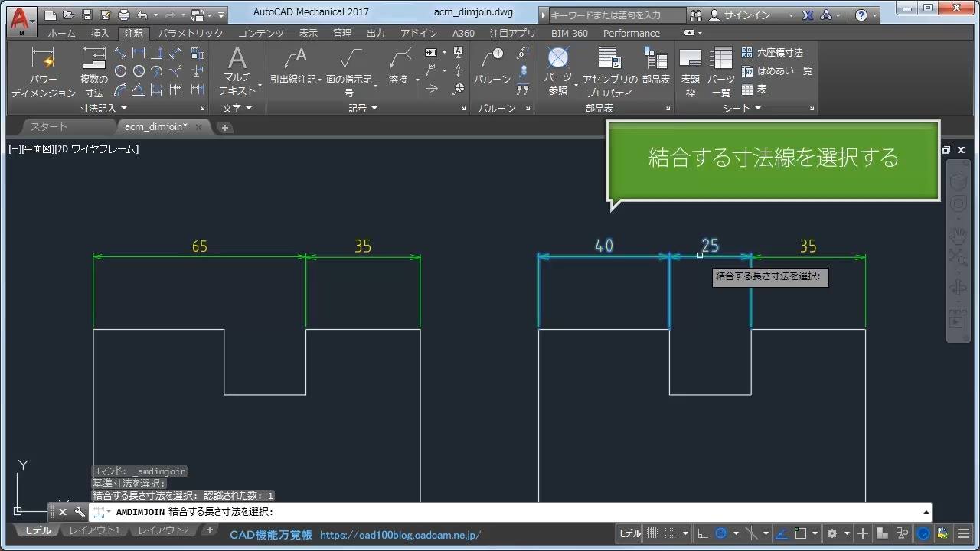Open the quick access toolbar customize dropdown
980x551 pixels.
click(222, 15)
